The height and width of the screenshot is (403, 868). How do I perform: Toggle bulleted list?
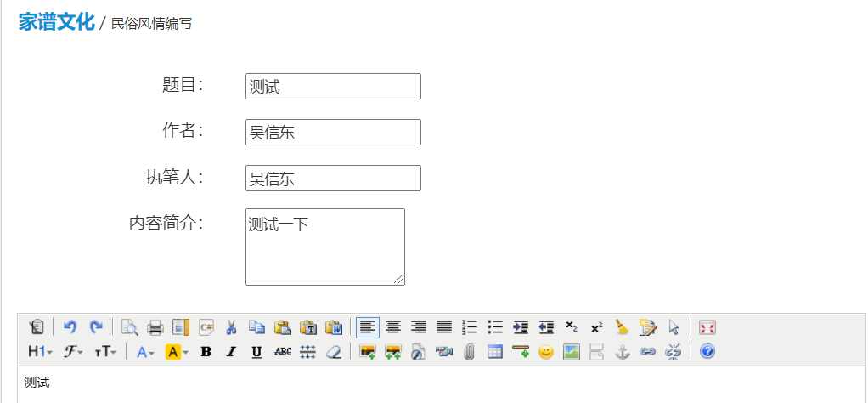(495, 327)
